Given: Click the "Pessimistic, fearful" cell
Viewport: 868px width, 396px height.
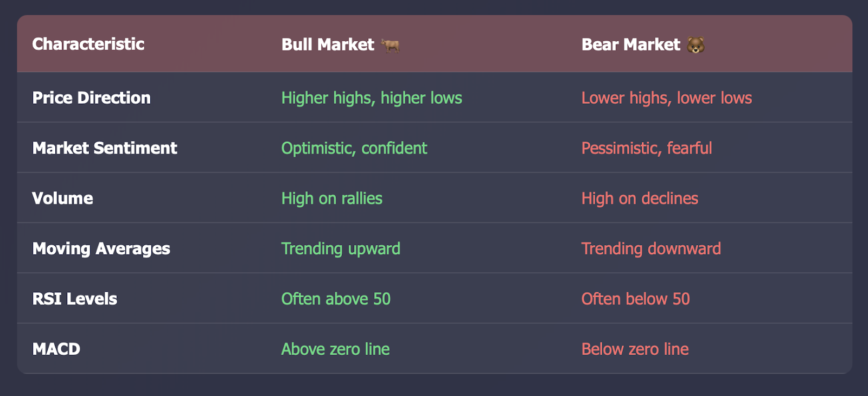Looking at the screenshot, I should point(647,148).
